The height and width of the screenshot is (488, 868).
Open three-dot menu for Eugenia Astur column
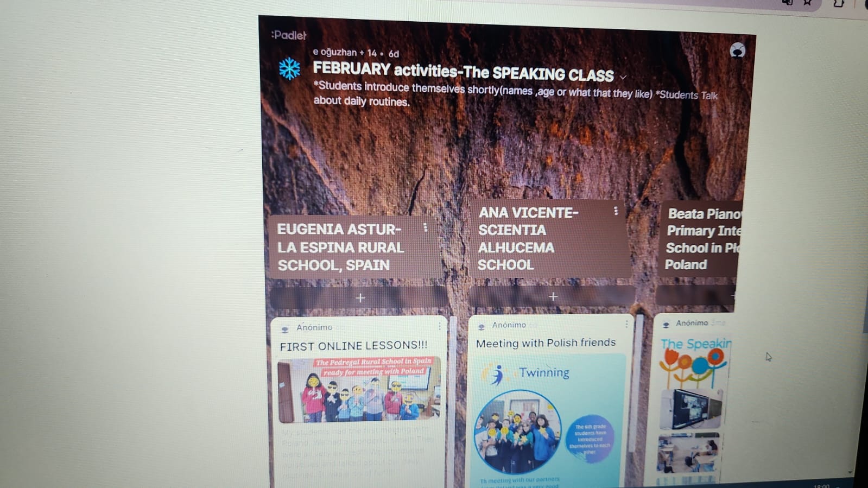tap(425, 228)
